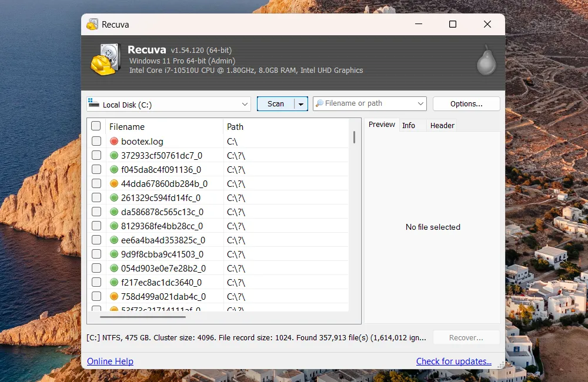Check the box for bootex.log

(x=96, y=142)
